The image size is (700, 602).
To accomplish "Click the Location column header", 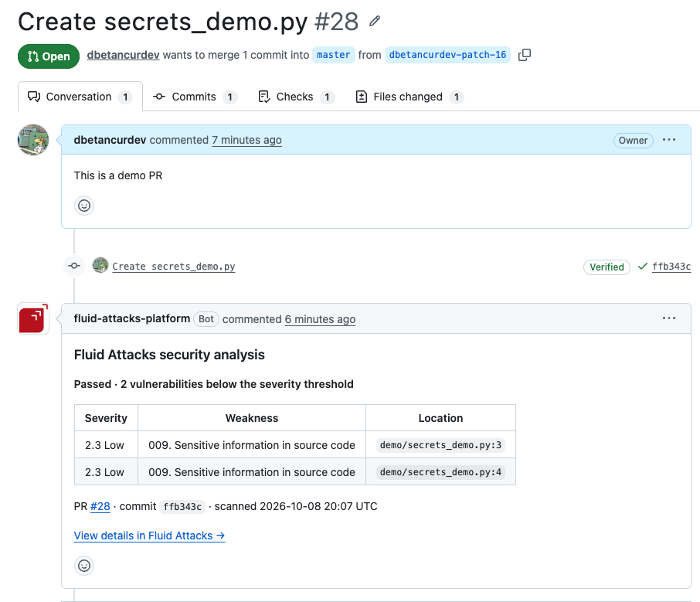I will point(440,418).
